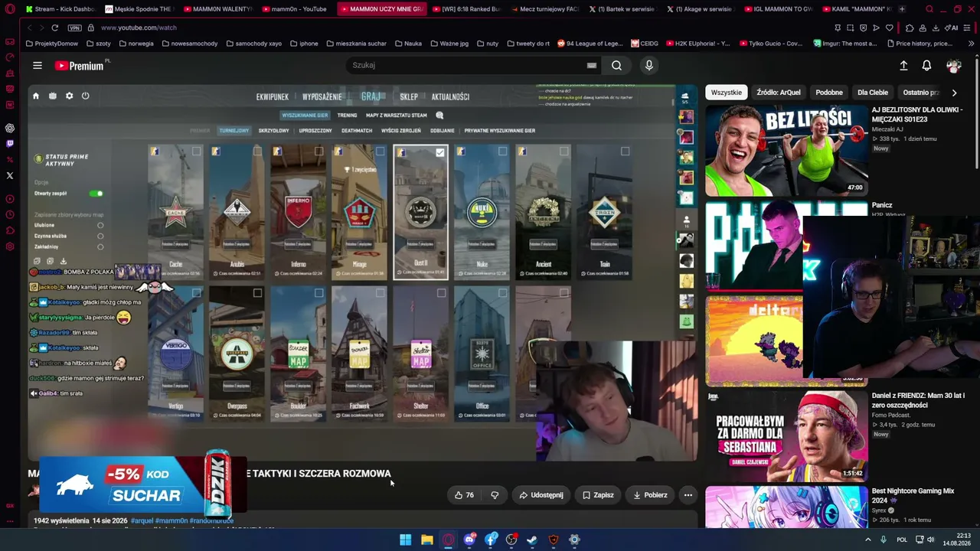Screen dimensions: 980x551
Task: Open the YouTube upload/create icon
Action: [x=903, y=66]
